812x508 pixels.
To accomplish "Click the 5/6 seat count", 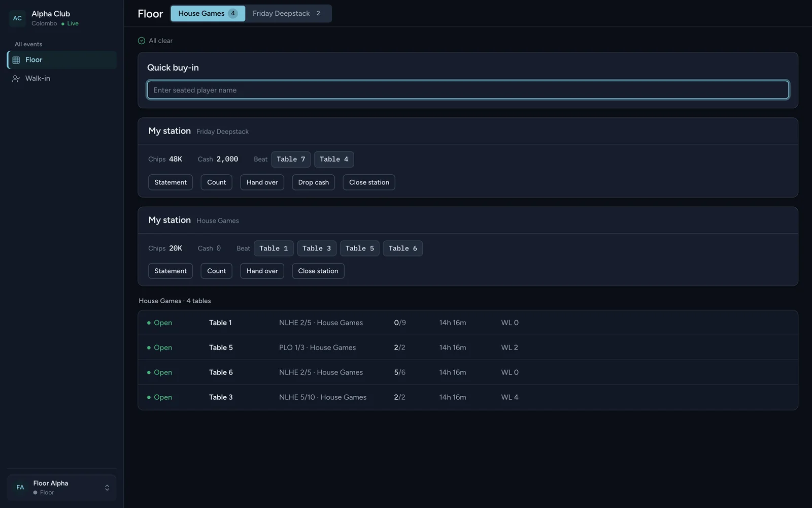I will tap(400, 373).
